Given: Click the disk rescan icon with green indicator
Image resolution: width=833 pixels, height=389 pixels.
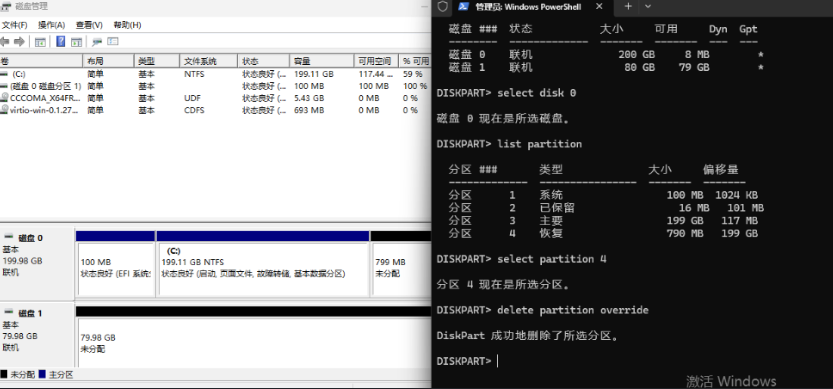Looking at the screenshot, I should [x=97, y=42].
